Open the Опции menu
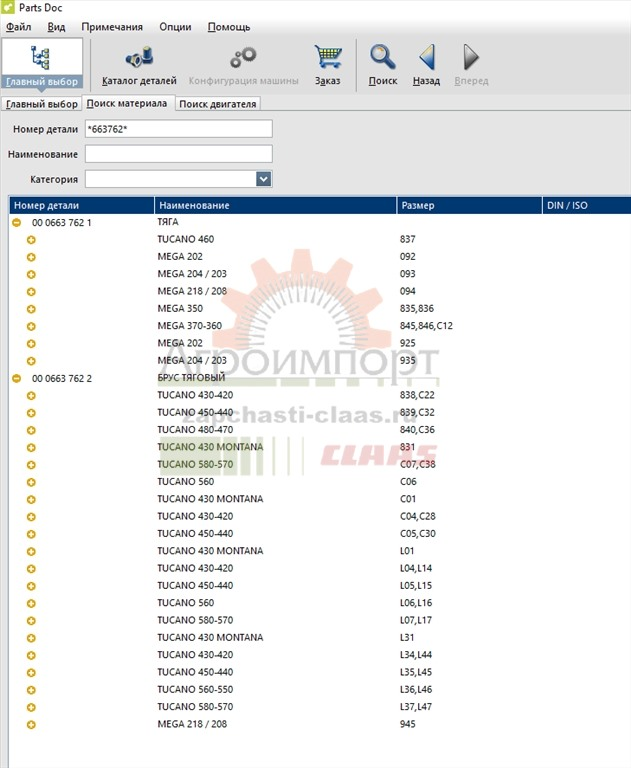Viewport: 631px width, 768px height. pos(175,27)
